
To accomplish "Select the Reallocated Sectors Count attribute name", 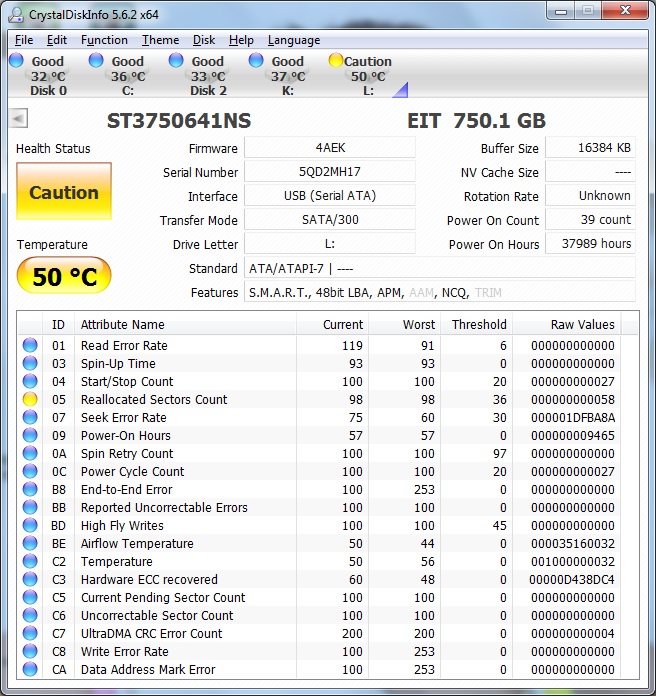I will (154, 399).
